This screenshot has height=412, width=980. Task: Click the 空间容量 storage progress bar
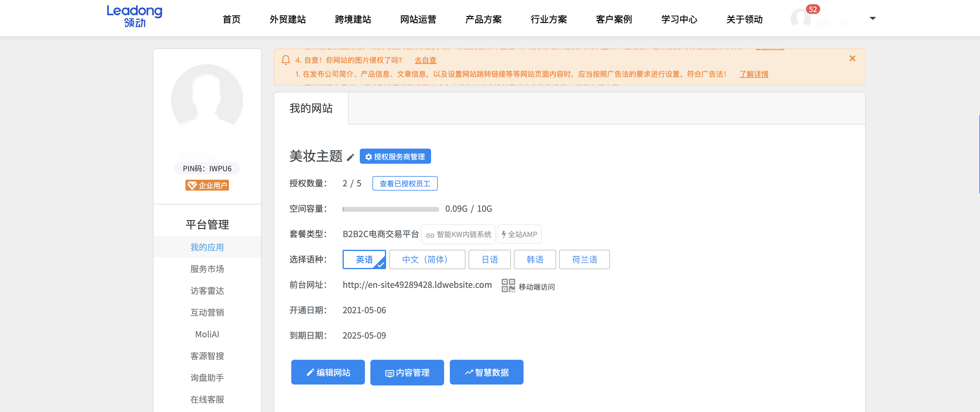point(391,209)
